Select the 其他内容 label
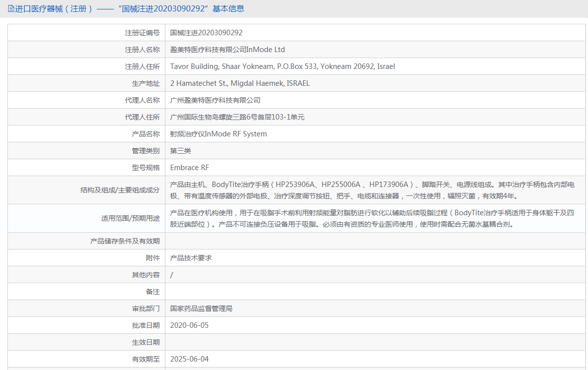 [146, 275]
